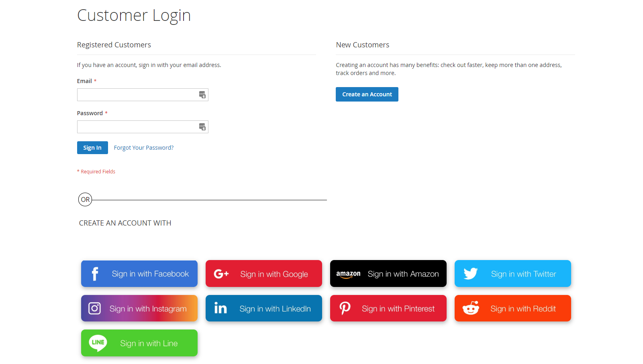
Task: Select Sign in with LinkedIn text
Action: tap(275, 309)
